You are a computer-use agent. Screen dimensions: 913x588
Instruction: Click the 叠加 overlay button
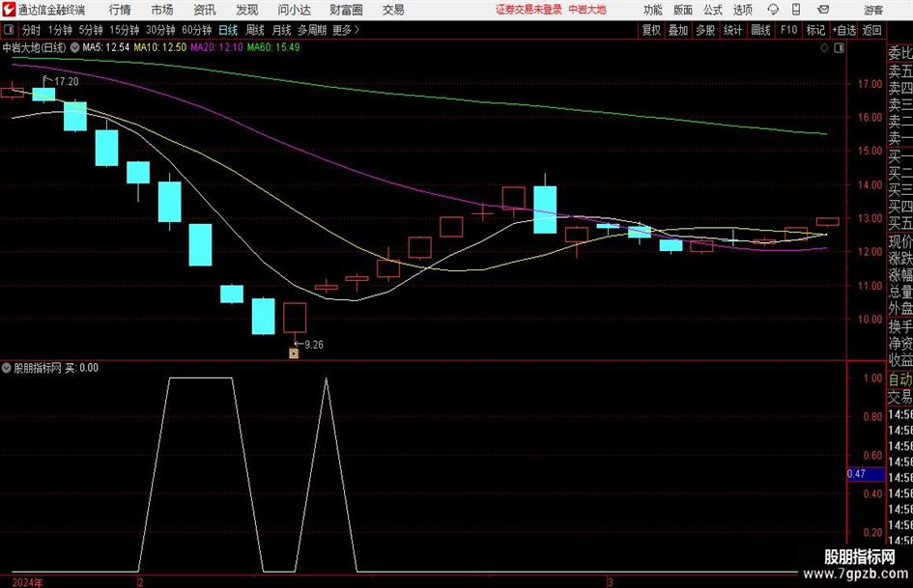tap(678, 30)
